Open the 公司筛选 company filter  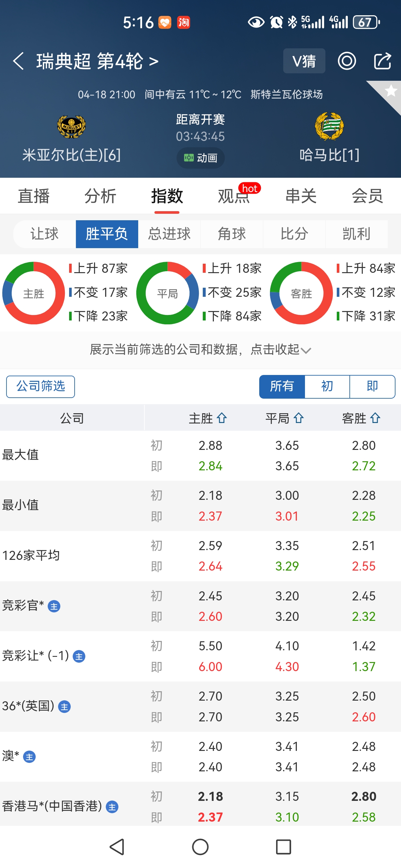[41, 387]
